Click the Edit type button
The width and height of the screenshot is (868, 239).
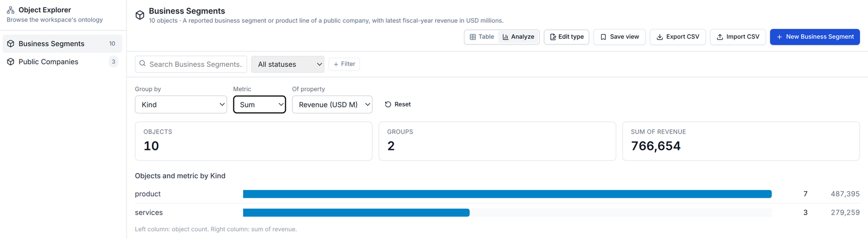pyautogui.click(x=566, y=37)
